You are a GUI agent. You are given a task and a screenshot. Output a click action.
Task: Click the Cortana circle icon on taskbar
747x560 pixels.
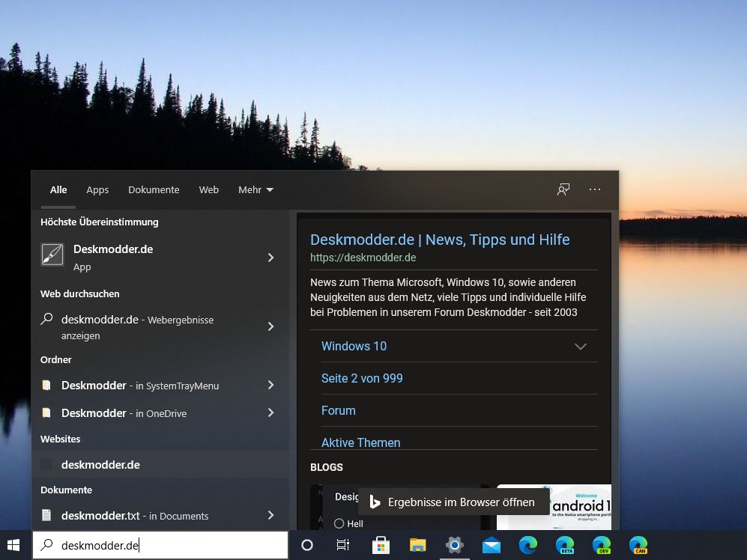point(307,545)
